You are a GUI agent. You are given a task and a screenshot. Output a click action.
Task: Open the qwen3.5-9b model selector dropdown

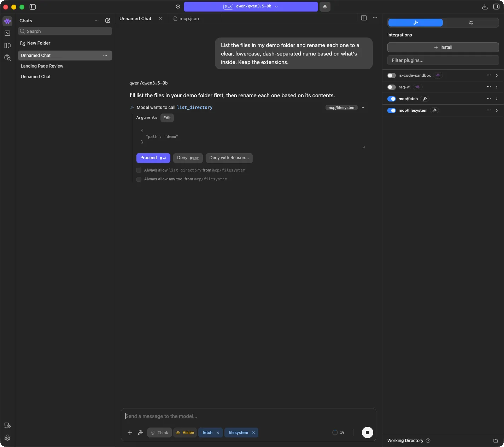click(x=251, y=7)
